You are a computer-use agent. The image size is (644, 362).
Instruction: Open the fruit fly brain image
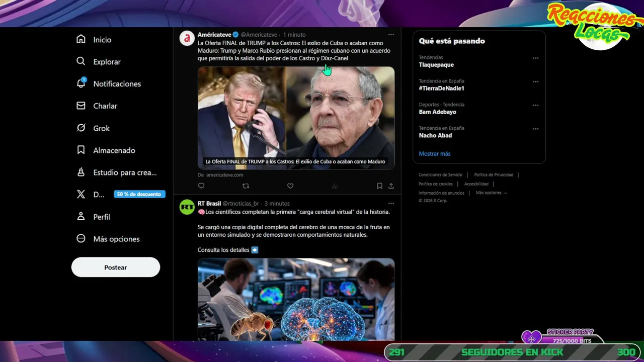[x=296, y=300]
